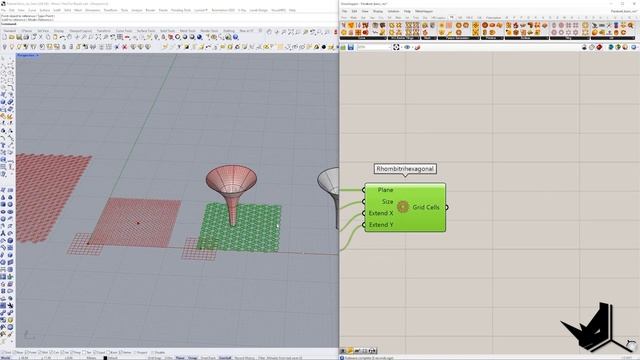The height and width of the screenshot is (360, 640).
Task: Click Grasshopper named views eye icon
Action: pyautogui.click(x=407, y=47)
